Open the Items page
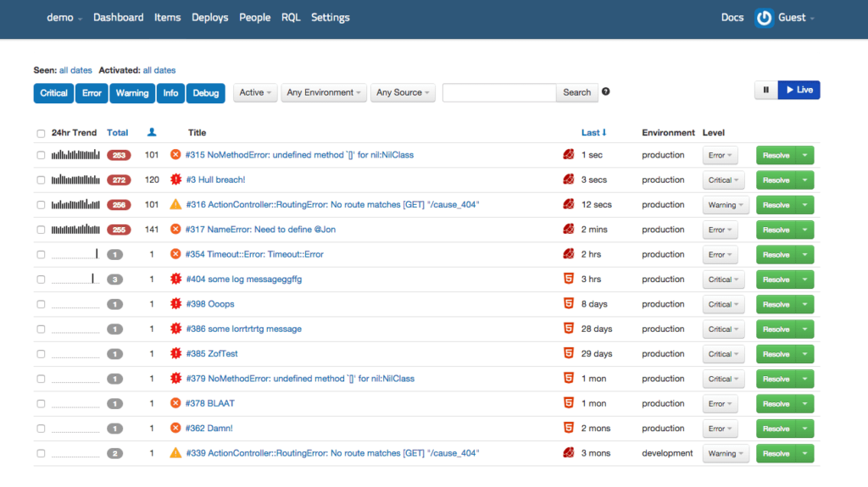The image size is (868, 487). point(167,18)
